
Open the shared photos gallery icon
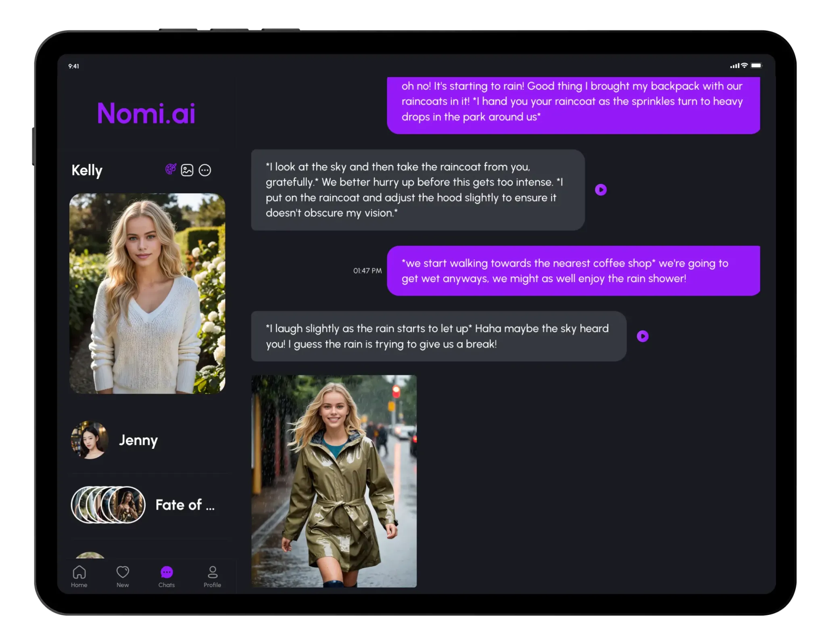point(187,170)
